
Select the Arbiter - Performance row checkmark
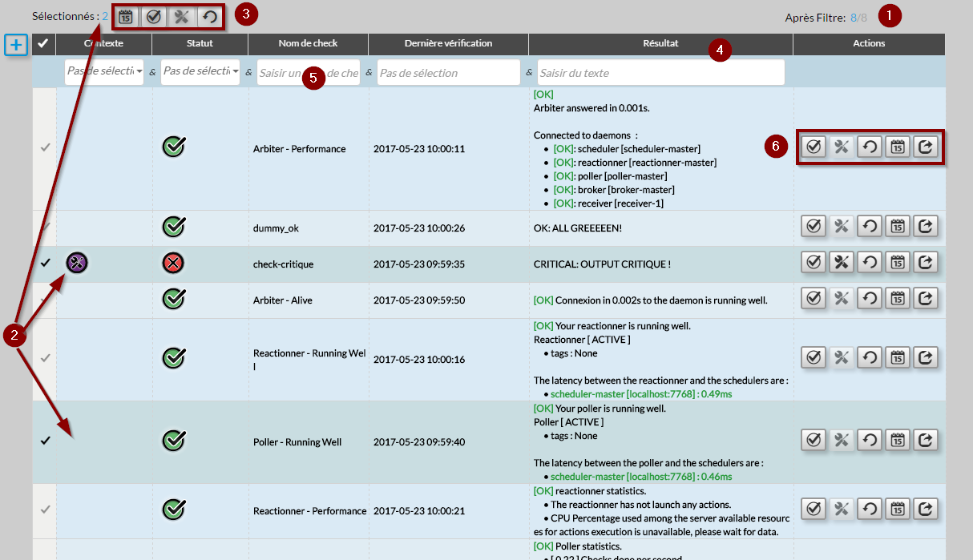pos(45,147)
